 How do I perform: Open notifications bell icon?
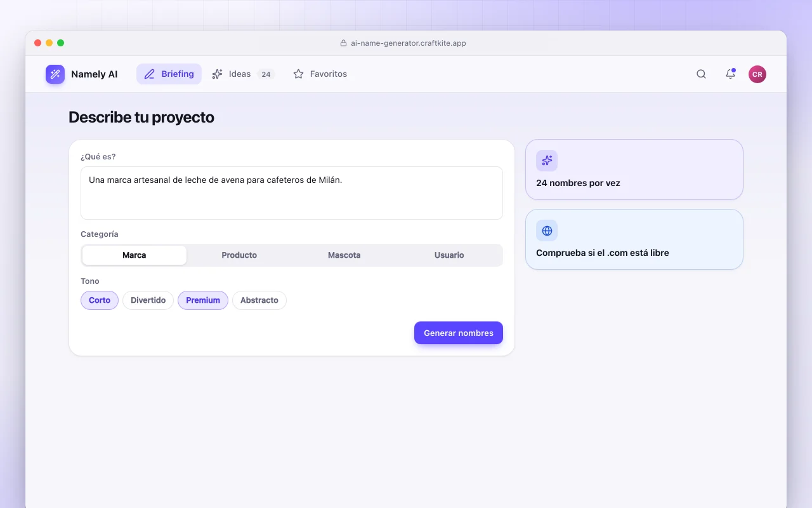[x=730, y=74]
